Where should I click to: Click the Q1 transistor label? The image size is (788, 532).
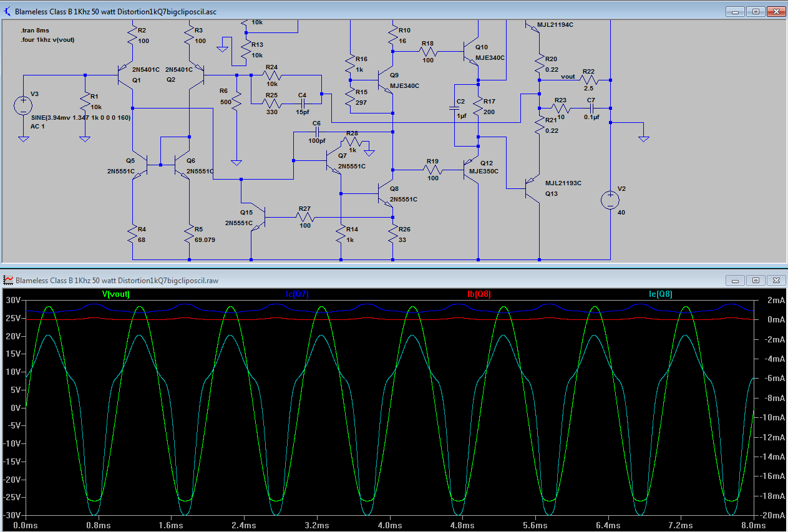pos(137,80)
